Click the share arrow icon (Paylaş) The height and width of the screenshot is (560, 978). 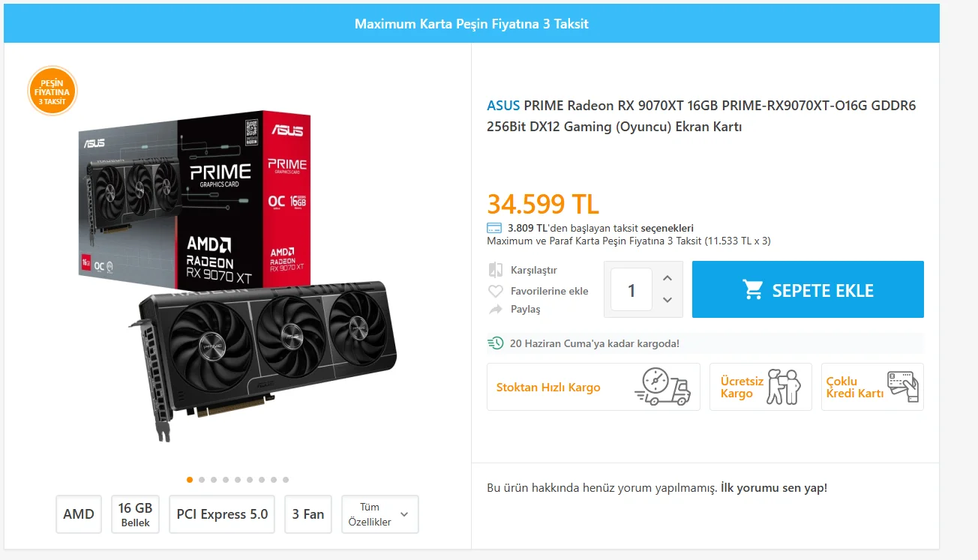[x=495, y=309]
